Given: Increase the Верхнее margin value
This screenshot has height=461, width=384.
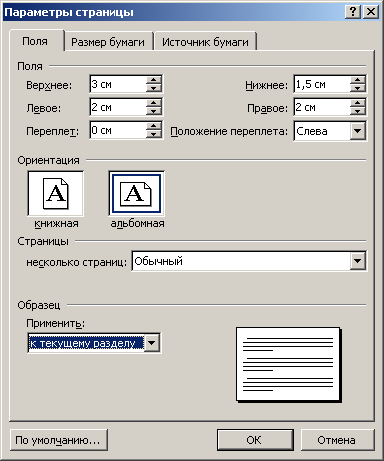Looking at the screenshot, I should click(154, 80).
